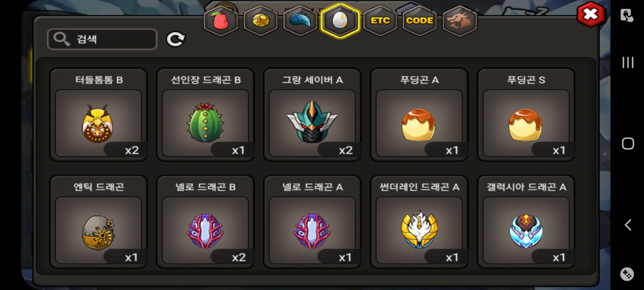Pick the 갤럭시아 드래곤 A egg
Viewport: 644px width, 290px height.
526,222
